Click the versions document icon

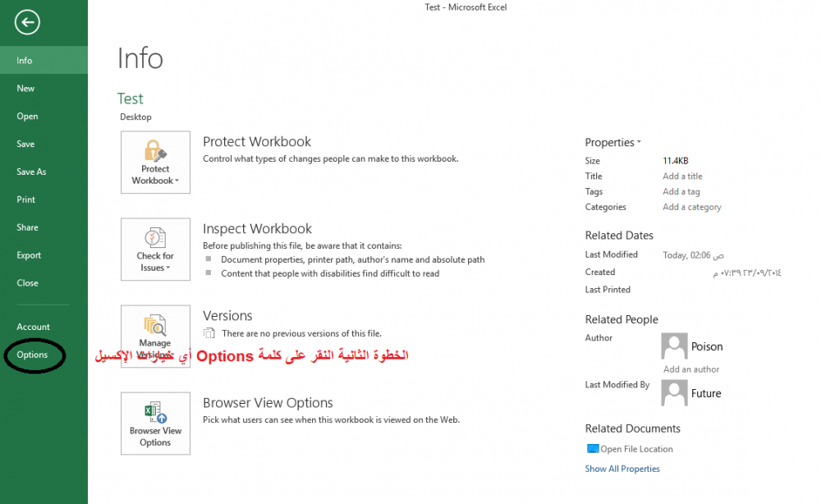pyautogui.click(x=209, y=333)
